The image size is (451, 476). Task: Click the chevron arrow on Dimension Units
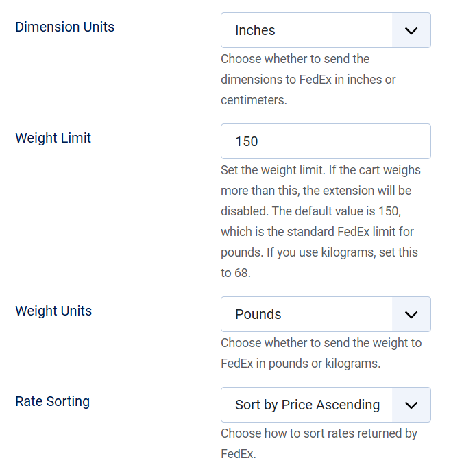pyautogui.click(x=411, y=30)
